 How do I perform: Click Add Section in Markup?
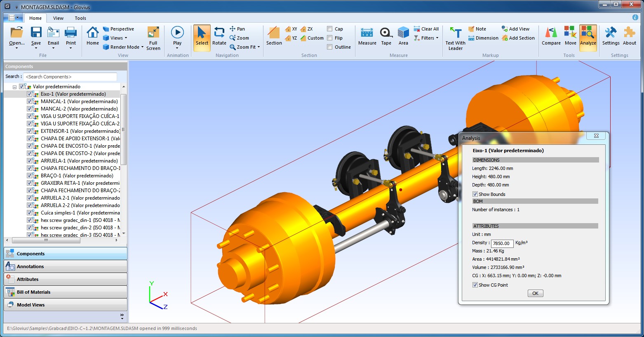tap(518, 38)
